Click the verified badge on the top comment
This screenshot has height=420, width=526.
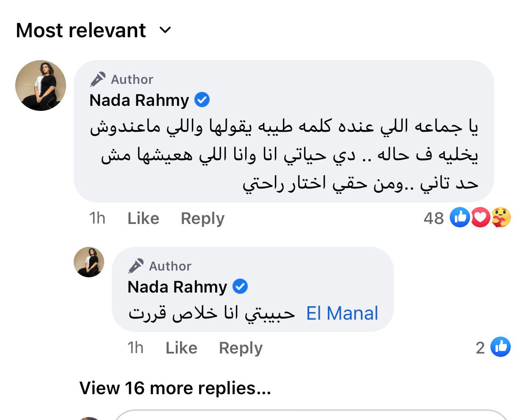[202, 100]
